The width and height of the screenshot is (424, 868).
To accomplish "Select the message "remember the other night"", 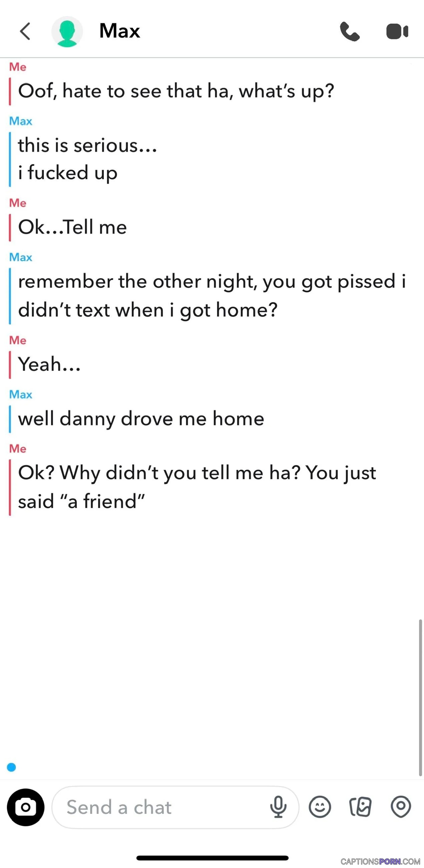I will [211, 296].
